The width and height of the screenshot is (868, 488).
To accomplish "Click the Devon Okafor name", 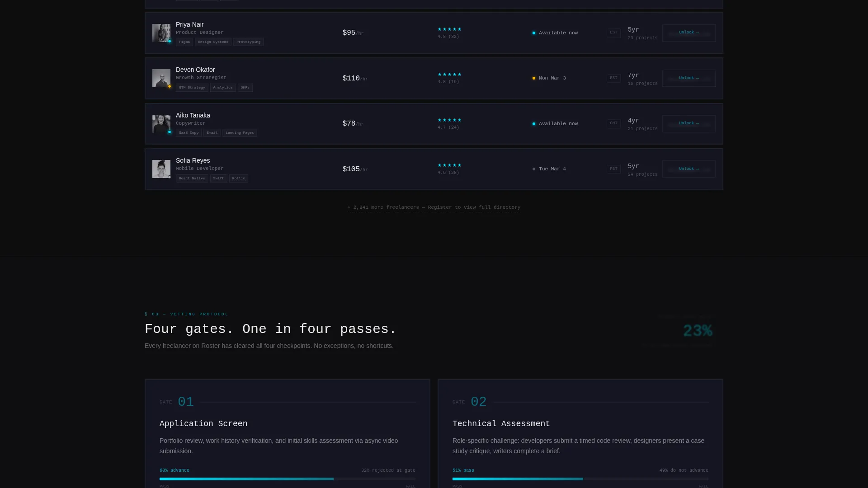I will 195,70.
